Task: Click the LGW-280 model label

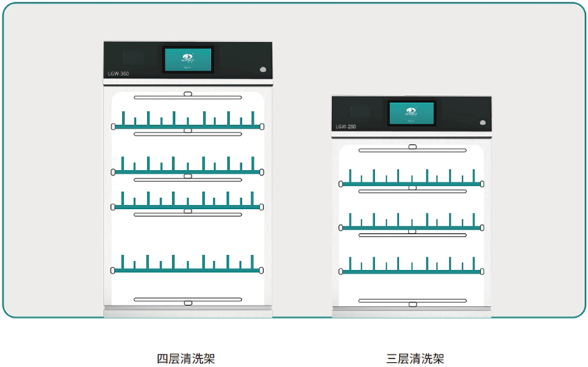Action: click(345, 126)
